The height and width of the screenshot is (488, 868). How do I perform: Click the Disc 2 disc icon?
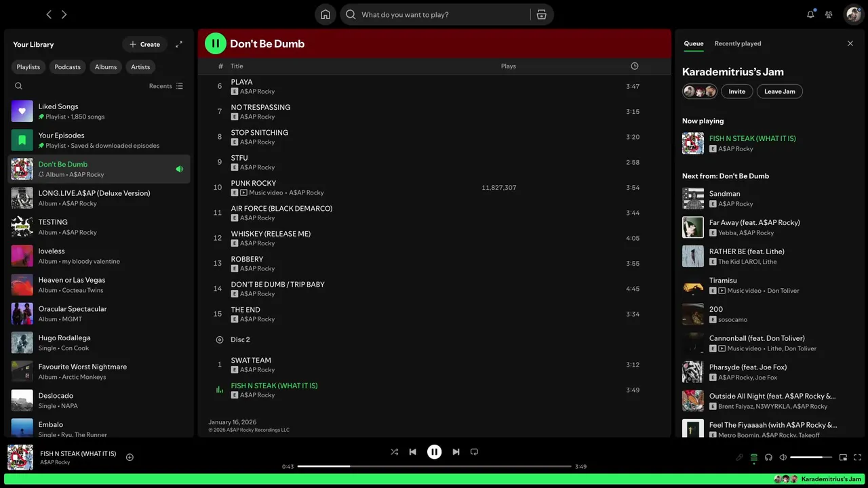point(219,340)
